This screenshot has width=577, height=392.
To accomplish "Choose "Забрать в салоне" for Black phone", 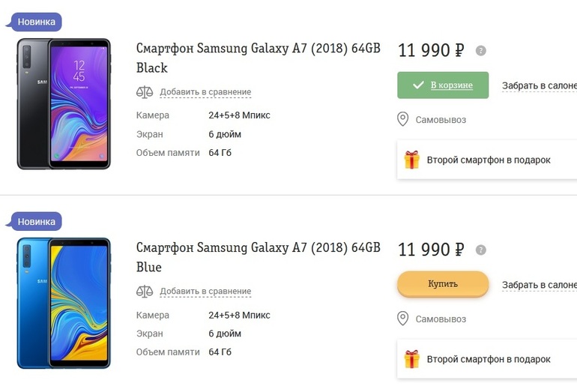I will [539, 85].
